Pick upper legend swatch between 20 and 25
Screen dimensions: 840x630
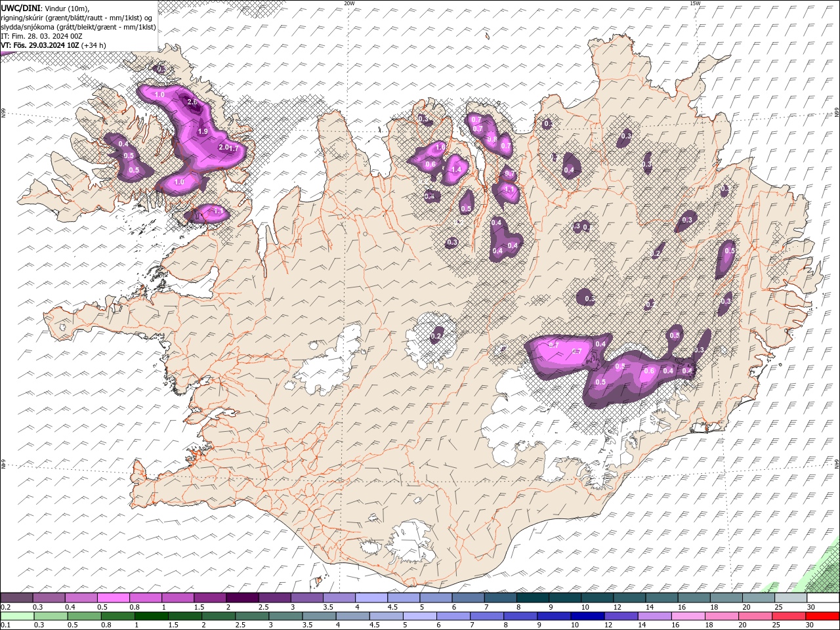[x=758, y=598]
